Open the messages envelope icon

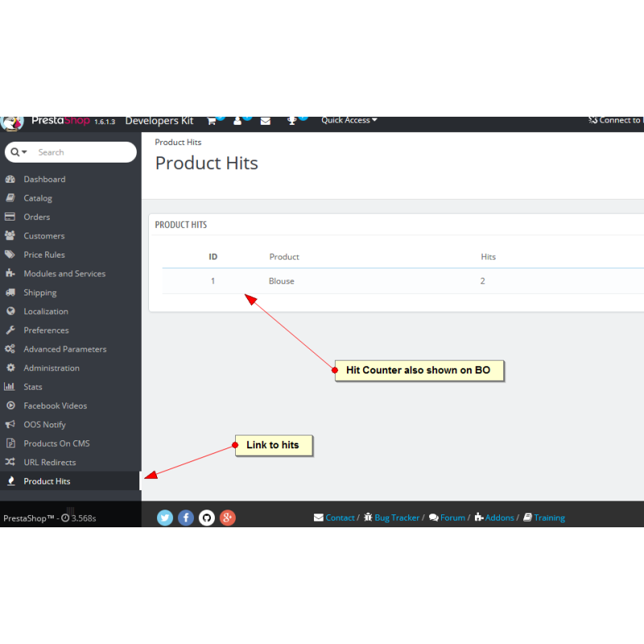click(266, 122)
